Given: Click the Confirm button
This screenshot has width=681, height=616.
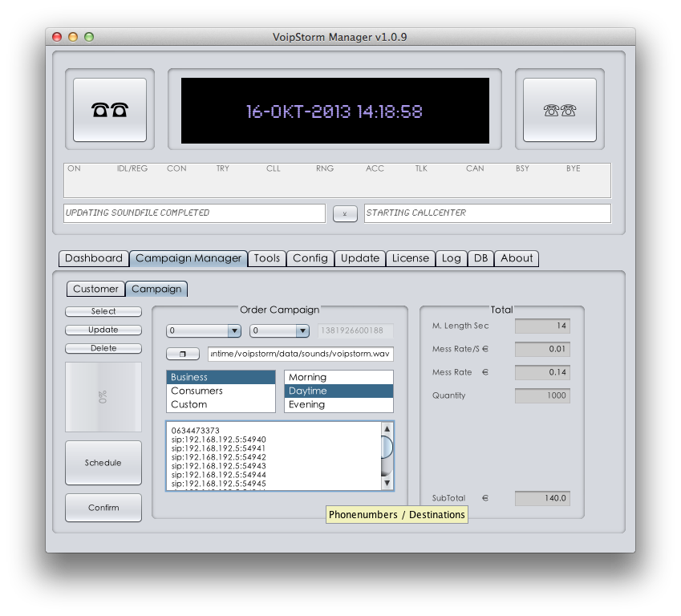Looking at the screenshot, I should 103,508.
